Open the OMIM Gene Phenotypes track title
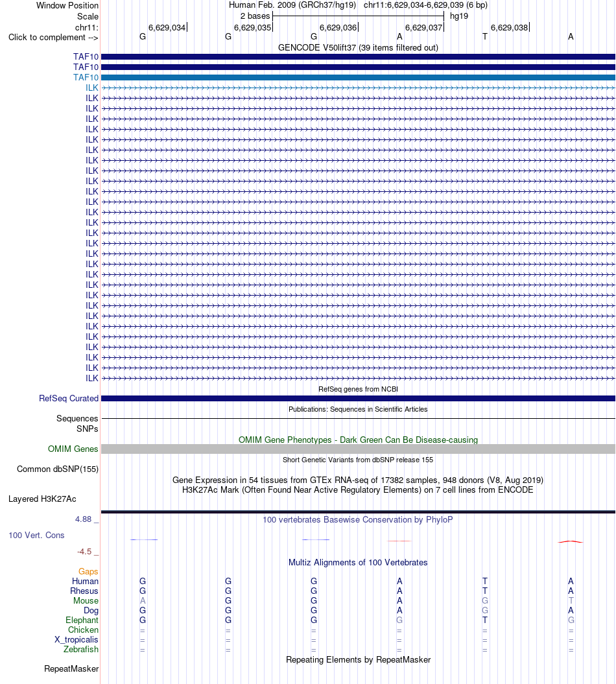 click(x=358, y=440)
